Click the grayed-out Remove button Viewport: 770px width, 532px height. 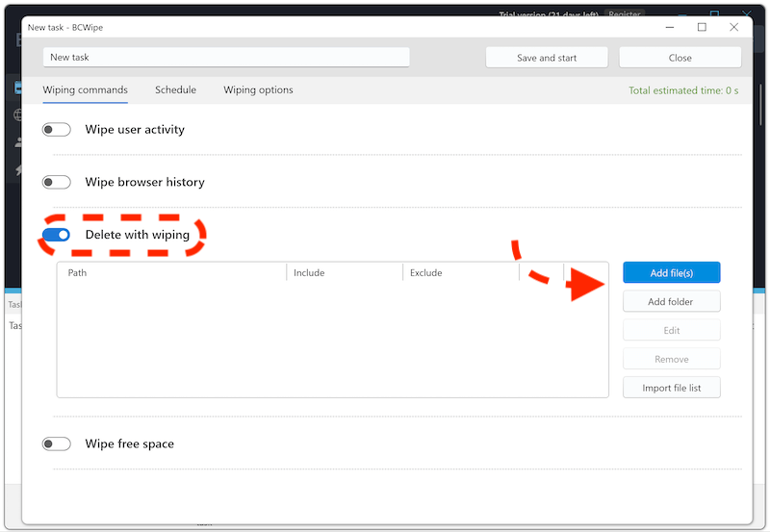pos(671,359)
